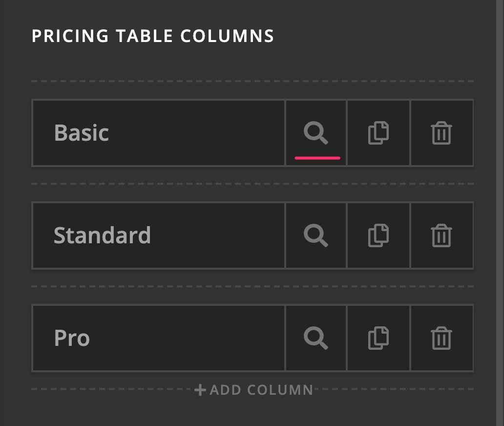Inspect the Standard column with magnifier icon
The height and width of the screenshot is (426, 504).
(x=315, y=235)
